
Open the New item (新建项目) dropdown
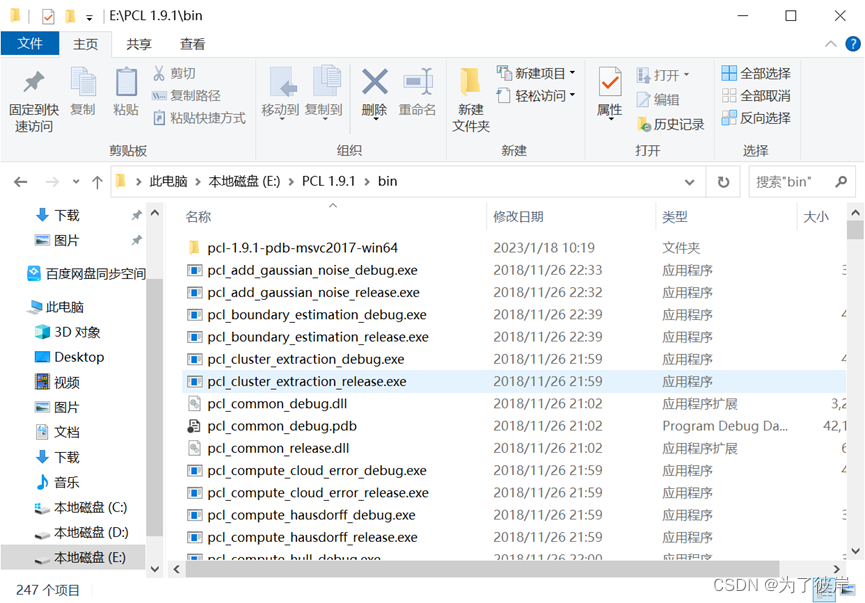(x=536, y=73)
